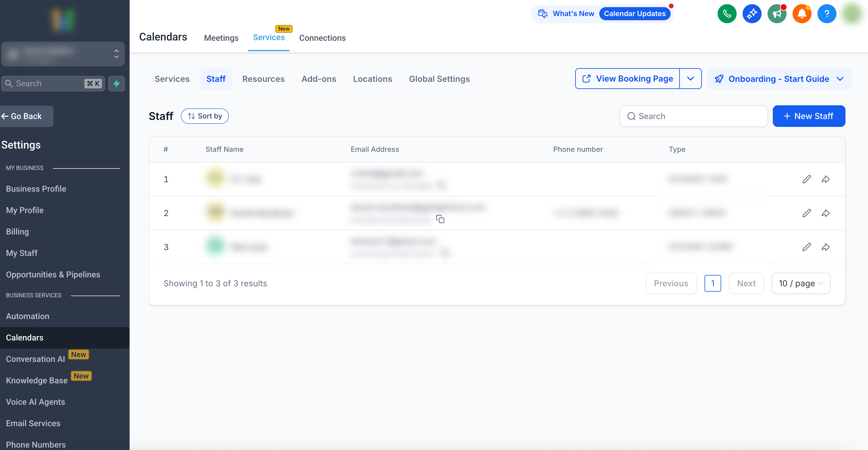Click the pencil edit icon for staff row 3
This screenshot has width=868, height=450.
point(806,247)
